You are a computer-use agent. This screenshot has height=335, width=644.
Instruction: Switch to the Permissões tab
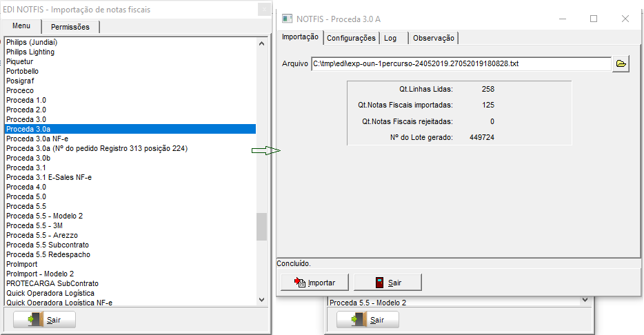point(70,27)
